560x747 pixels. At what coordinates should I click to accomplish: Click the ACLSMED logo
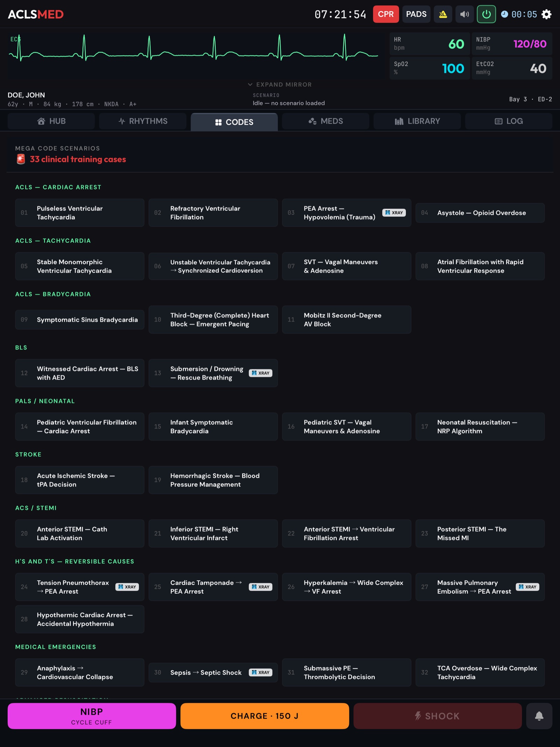36,14
